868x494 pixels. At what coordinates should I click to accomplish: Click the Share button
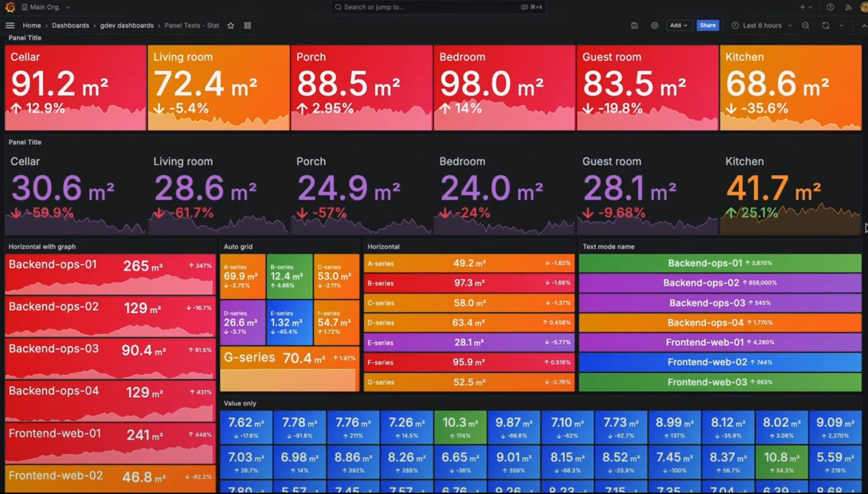[707, 25]
